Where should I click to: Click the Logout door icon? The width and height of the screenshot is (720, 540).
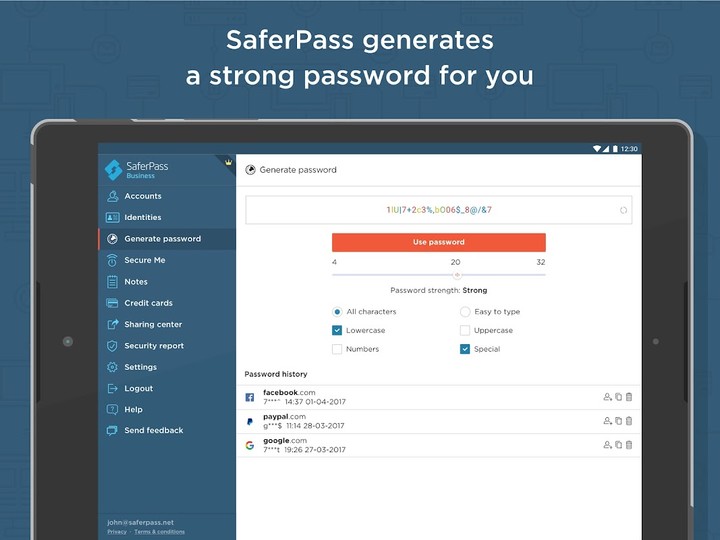click(112, 388)
